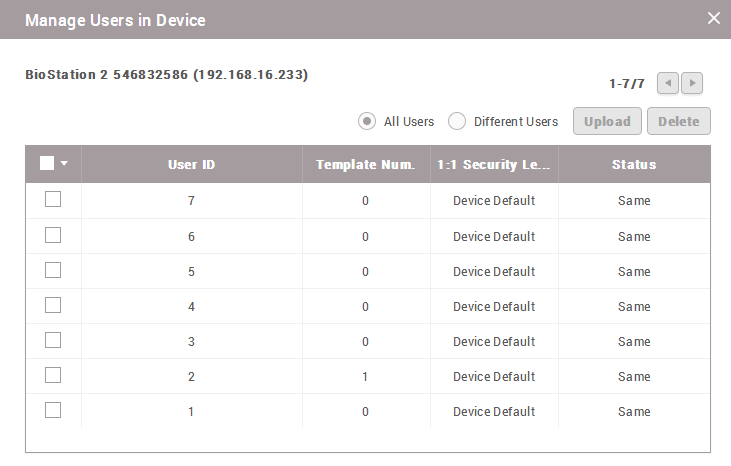Click the Upload button
Viewport: 731px width, 466px height.
click(607, 121)
